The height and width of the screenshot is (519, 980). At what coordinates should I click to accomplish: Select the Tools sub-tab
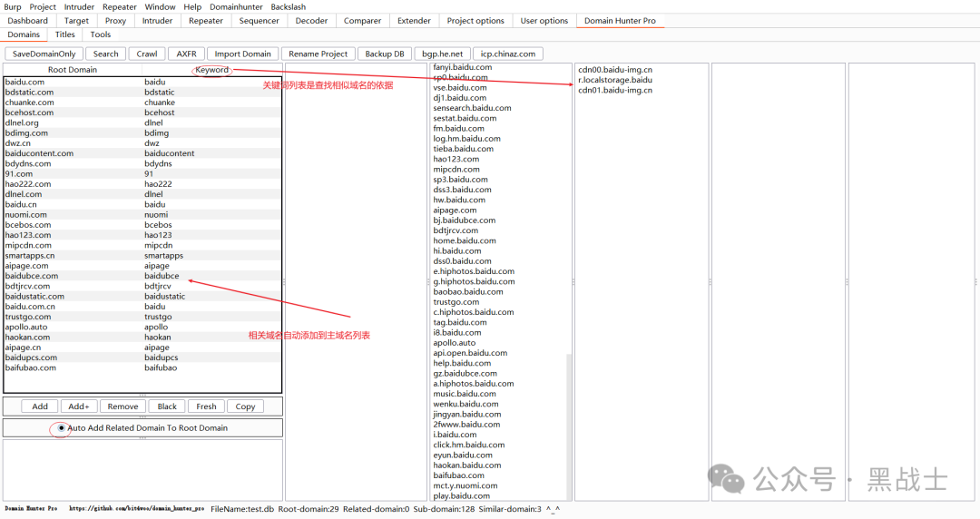coord(101,34)
